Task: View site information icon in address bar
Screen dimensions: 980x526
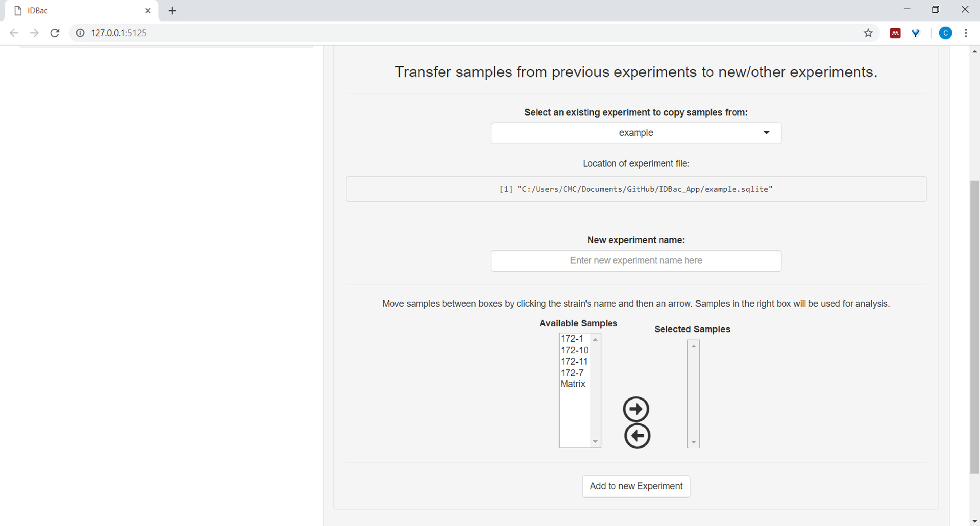Action: tap(80, 33)
